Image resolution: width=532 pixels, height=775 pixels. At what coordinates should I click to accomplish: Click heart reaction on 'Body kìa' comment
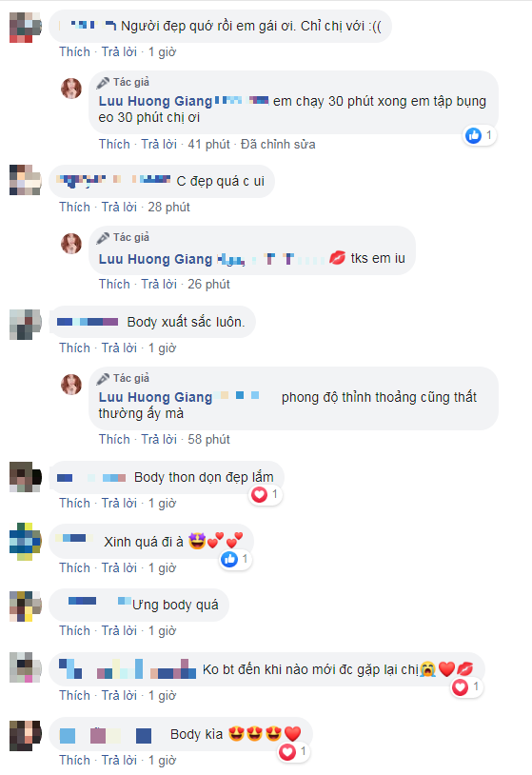tap(287, 752)
